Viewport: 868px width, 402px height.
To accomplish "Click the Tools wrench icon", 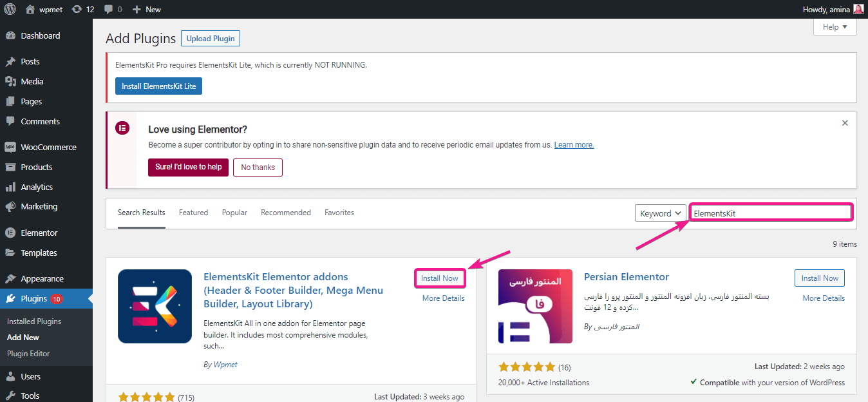I will pyautogui.click(x=10, y=396).
